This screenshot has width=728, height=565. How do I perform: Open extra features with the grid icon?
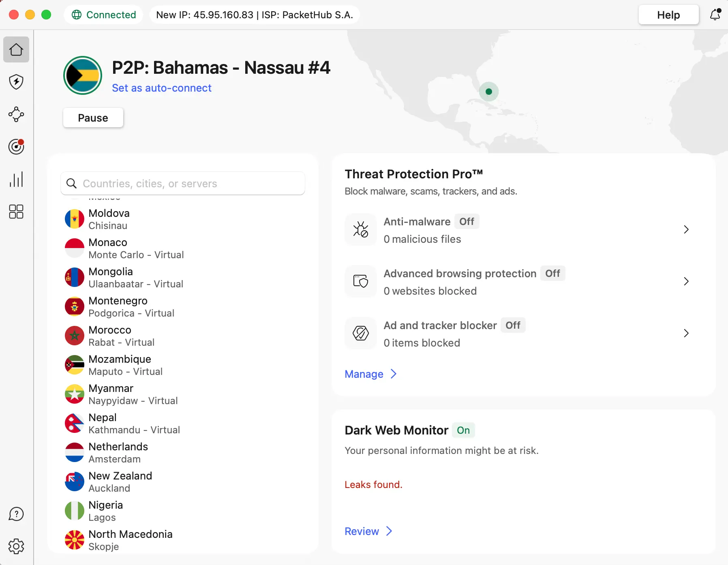[x=16, y=212]
